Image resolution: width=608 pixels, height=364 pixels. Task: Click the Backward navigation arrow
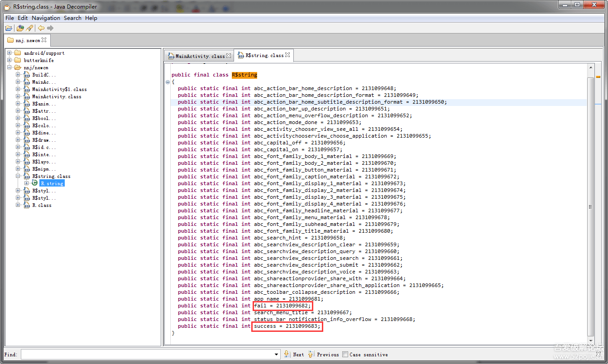[x=41, y=28]
